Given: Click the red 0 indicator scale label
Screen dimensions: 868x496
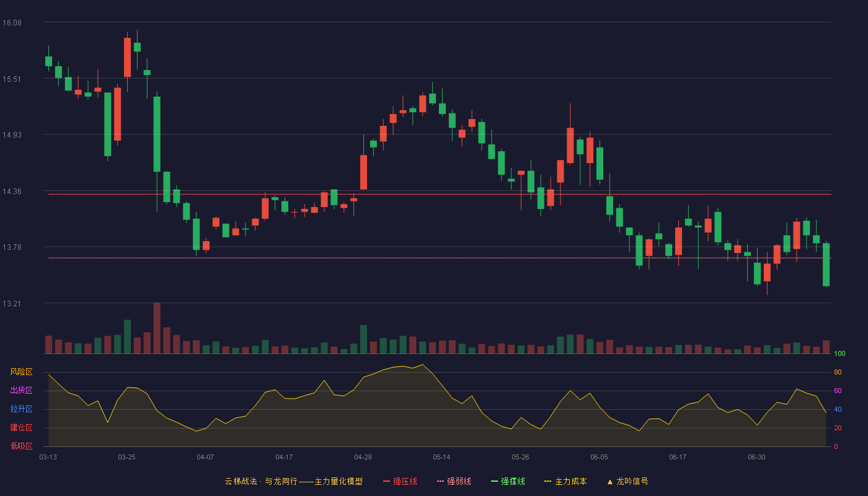Looking at the screenshot, I should coord(836,446).
